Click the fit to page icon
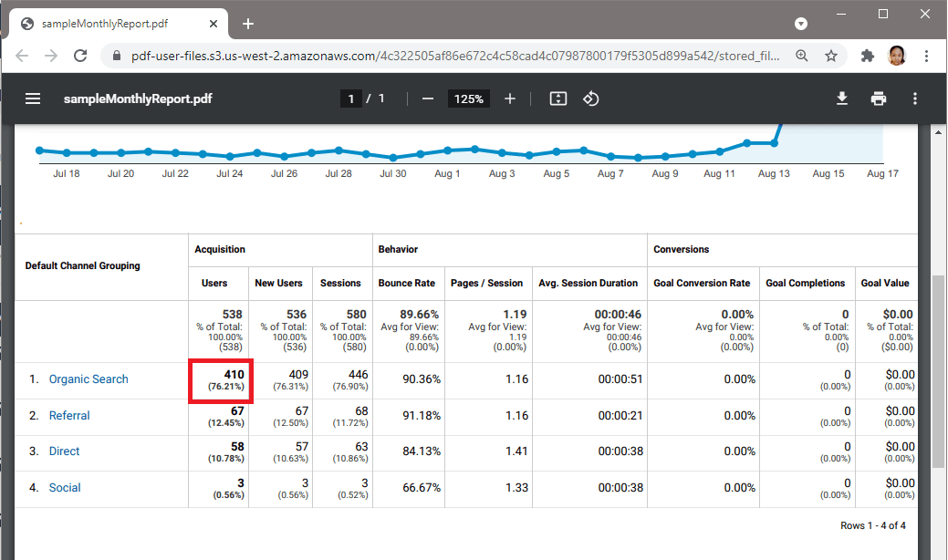The height and width of the screenshot is (560, 948). tap(558, 99)
